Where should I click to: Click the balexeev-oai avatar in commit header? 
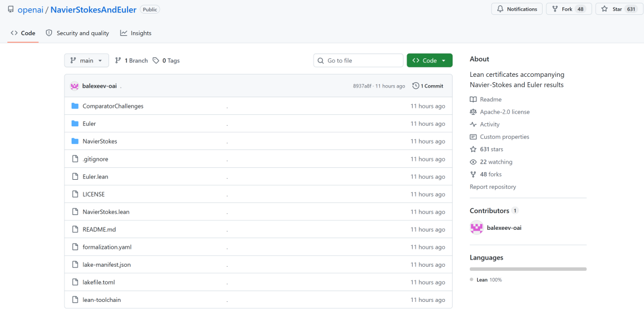point(75,86)
